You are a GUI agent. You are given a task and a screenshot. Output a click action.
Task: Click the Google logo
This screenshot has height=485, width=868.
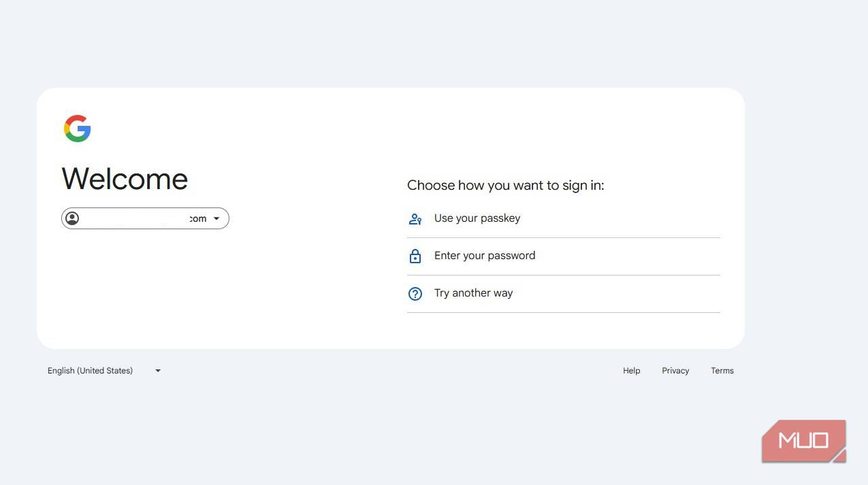[77, 127]
